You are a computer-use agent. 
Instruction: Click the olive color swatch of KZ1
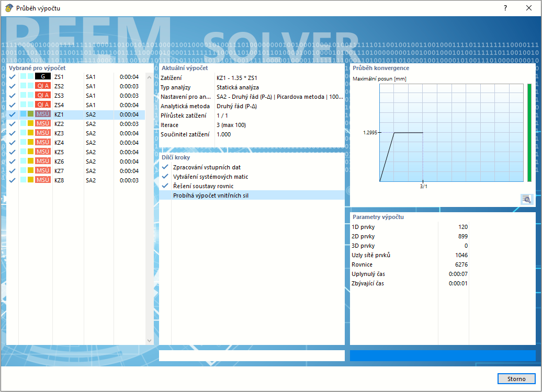[x=30, y=114]
